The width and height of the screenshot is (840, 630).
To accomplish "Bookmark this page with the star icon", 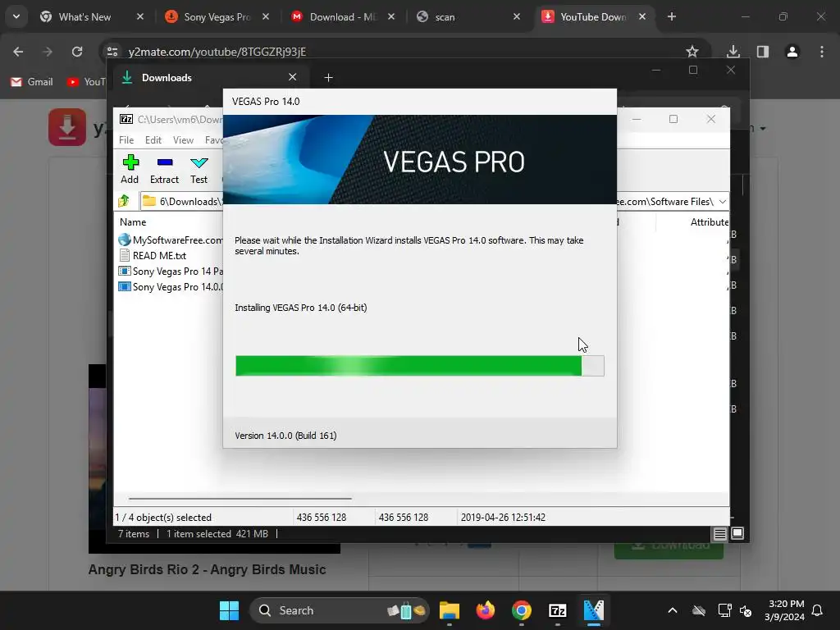I will 692,52.
